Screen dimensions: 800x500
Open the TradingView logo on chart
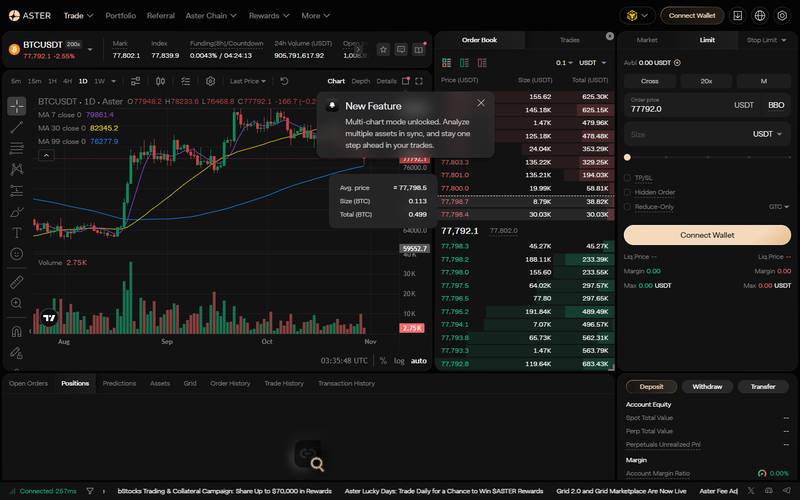tap(49, 318)
